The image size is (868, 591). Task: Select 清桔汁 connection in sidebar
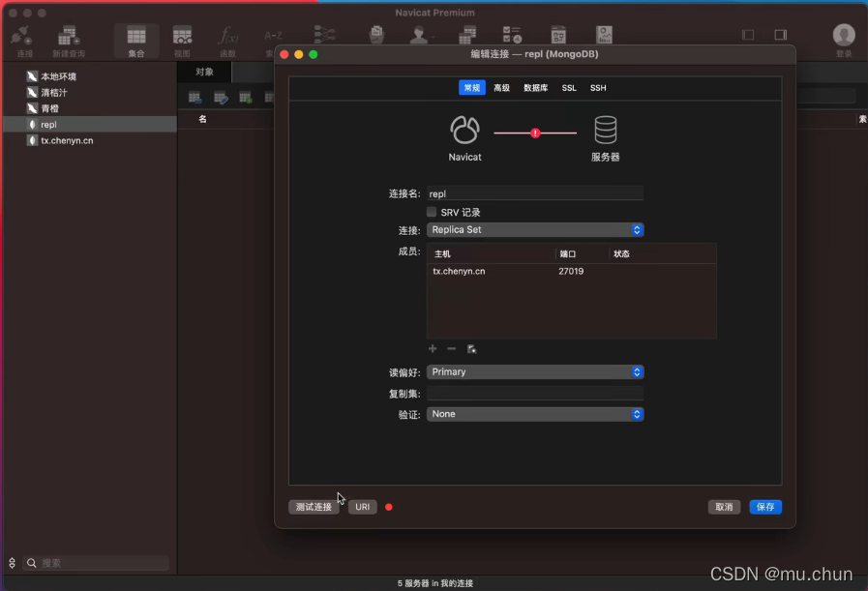pyautogui.click(x=90, y=93)
